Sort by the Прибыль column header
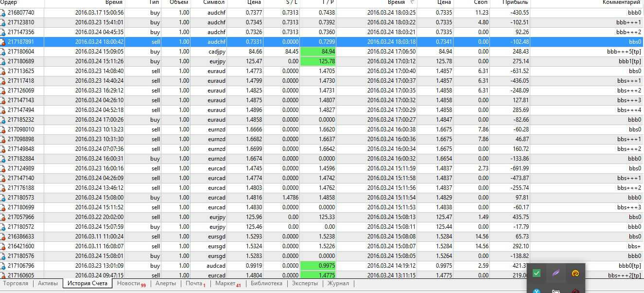The width and height of the screenshot is (644, 293). [516, 3]
